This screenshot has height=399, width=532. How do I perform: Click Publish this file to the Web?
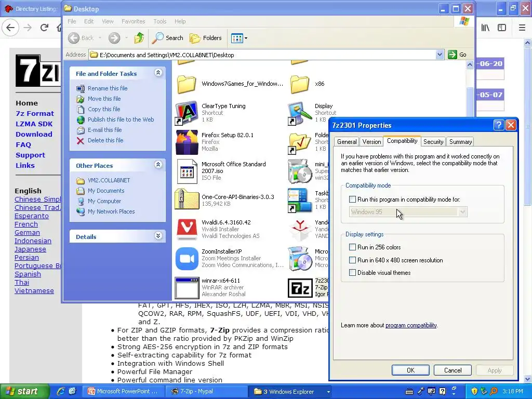(x=121, y=119)
